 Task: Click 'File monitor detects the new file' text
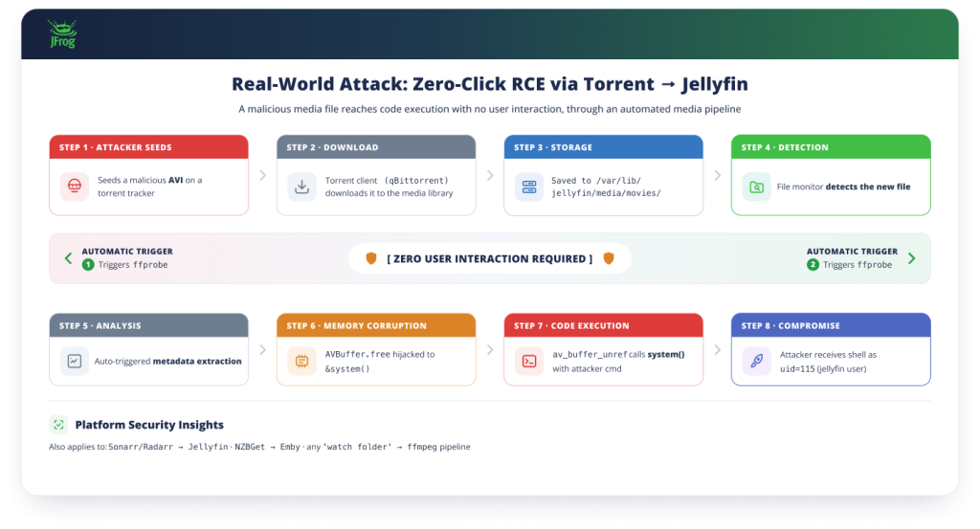click(x=844, y=187)
